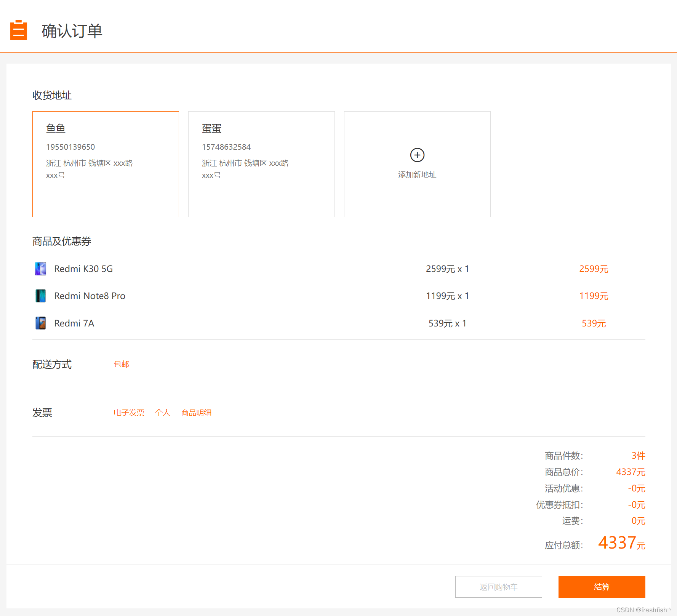The height and width of the screenshot is (616, 677).
Task: Open 商品明细 invoice content option
Action: (x=196, y=413)
